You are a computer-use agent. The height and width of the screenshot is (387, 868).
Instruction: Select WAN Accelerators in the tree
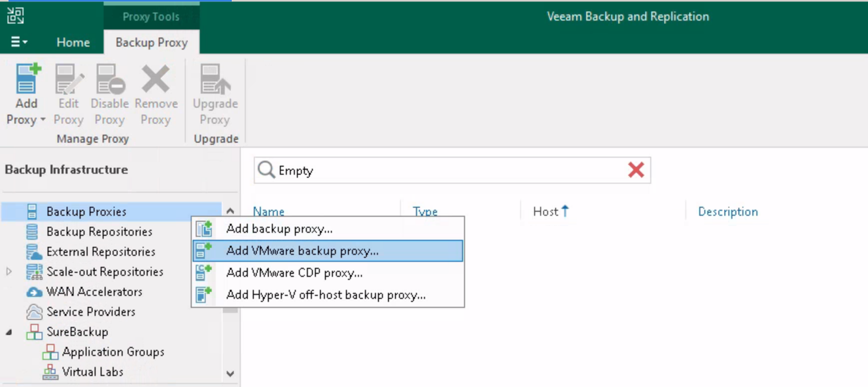94,292
